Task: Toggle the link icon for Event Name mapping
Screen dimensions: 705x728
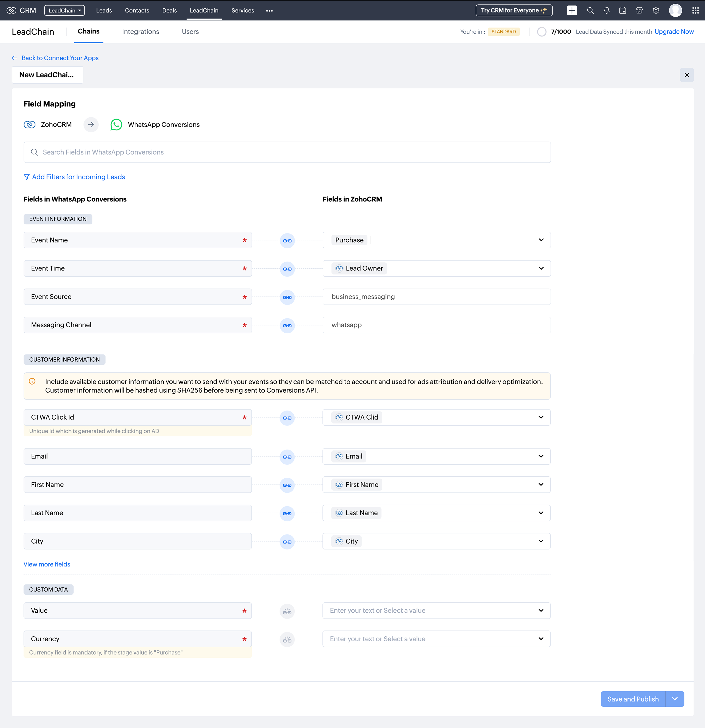Action: (x=287, y=241)
